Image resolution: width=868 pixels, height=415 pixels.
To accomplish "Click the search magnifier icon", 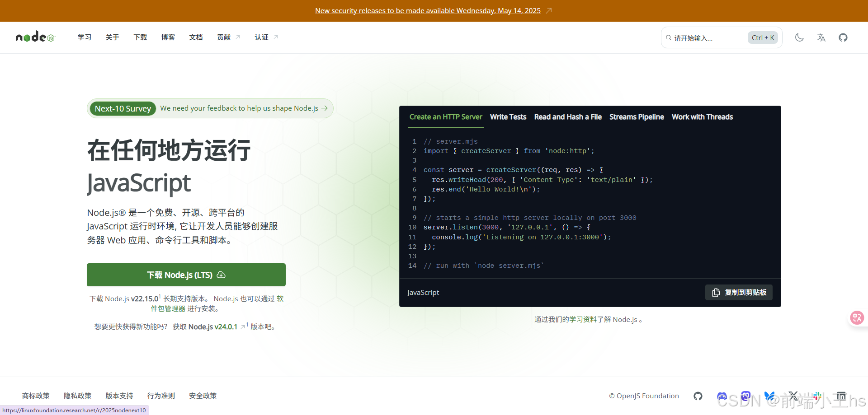I will pyautogui.click(x=669, y=38).
